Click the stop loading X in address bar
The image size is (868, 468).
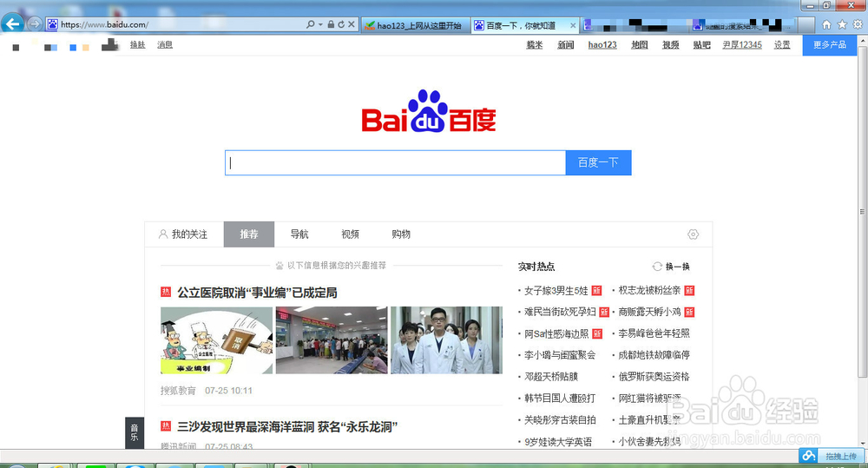351,24
